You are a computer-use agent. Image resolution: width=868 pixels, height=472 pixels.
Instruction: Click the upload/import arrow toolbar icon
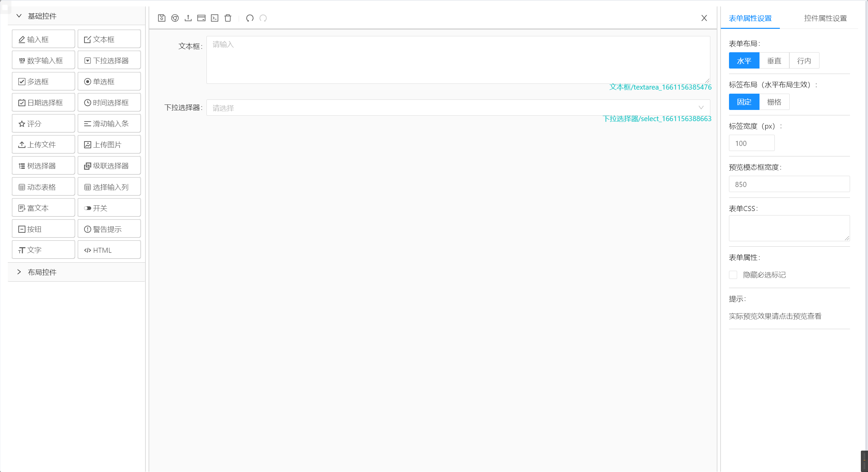[x=188, y=18]
